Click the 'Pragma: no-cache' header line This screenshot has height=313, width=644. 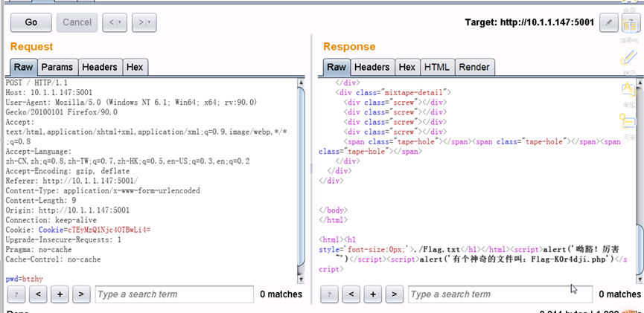[39, 250]
